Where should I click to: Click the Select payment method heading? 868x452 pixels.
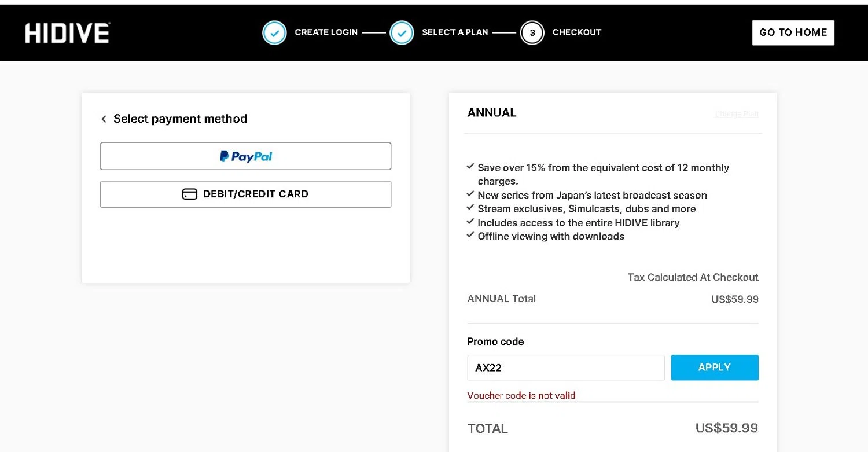[181, 119]
